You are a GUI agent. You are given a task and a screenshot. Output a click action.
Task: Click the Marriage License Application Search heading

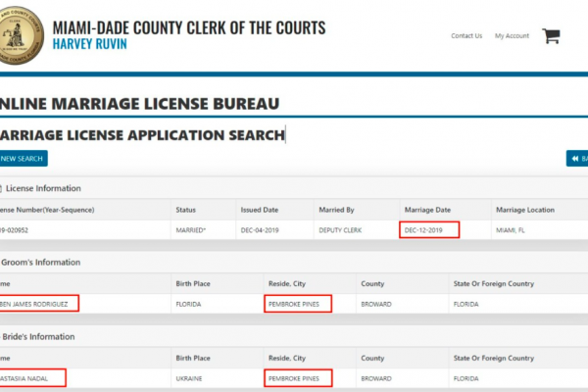(142, 135)
